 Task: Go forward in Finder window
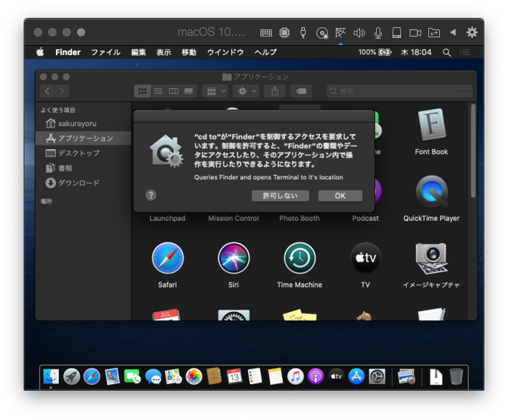[x=62, y=91]
